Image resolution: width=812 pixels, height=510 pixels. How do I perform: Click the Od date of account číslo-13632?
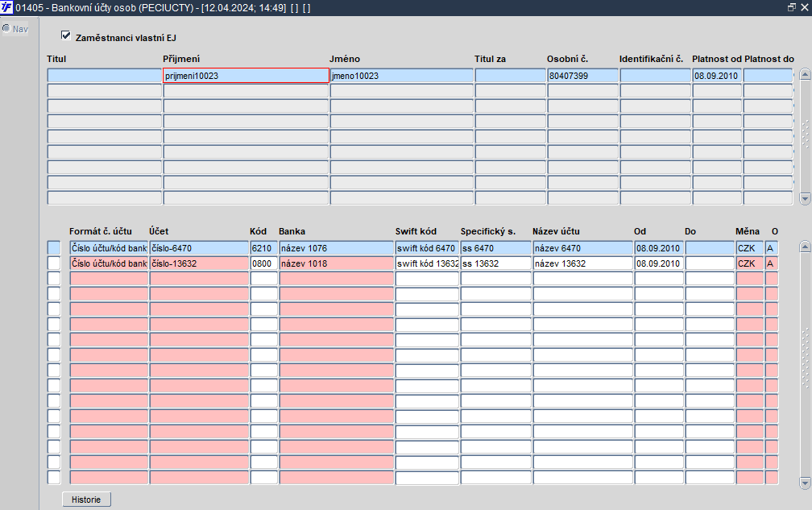tap(659, 263)
